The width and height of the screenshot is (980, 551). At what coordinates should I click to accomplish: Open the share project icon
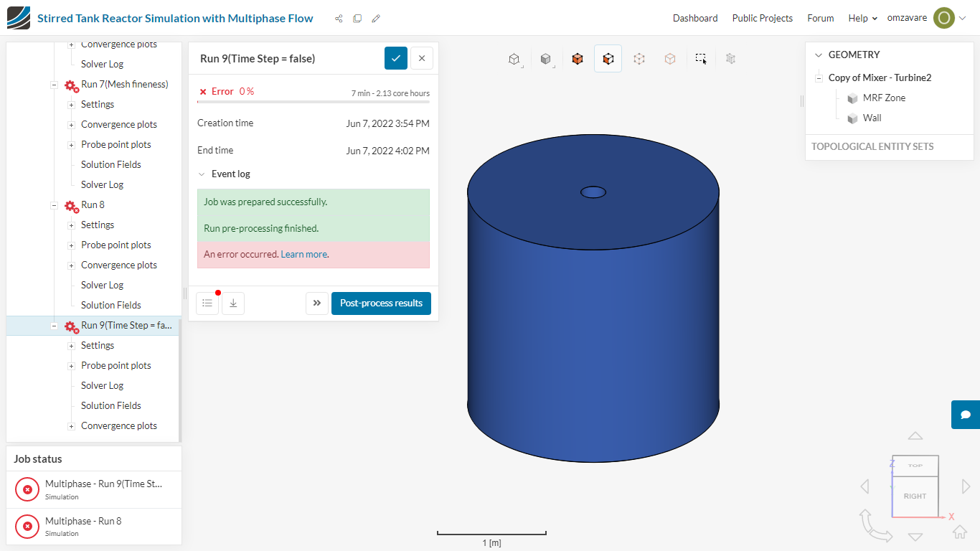coord(339,19)
